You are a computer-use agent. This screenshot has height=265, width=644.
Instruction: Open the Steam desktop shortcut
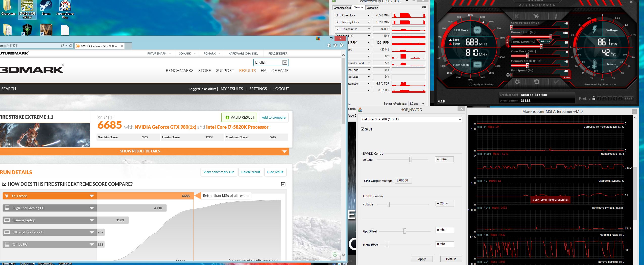coord(46,8)
